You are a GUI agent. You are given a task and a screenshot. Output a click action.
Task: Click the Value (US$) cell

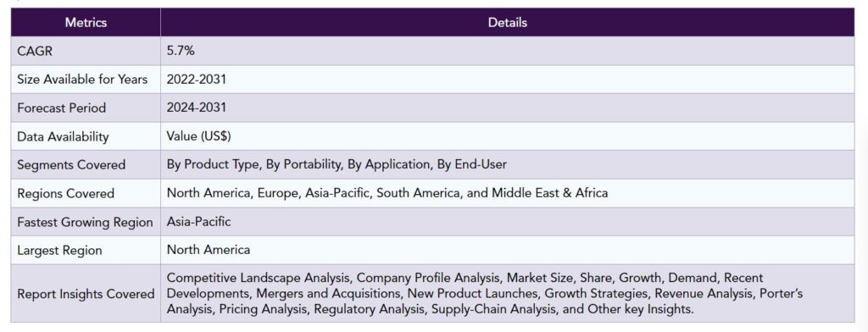pos(198,136)
